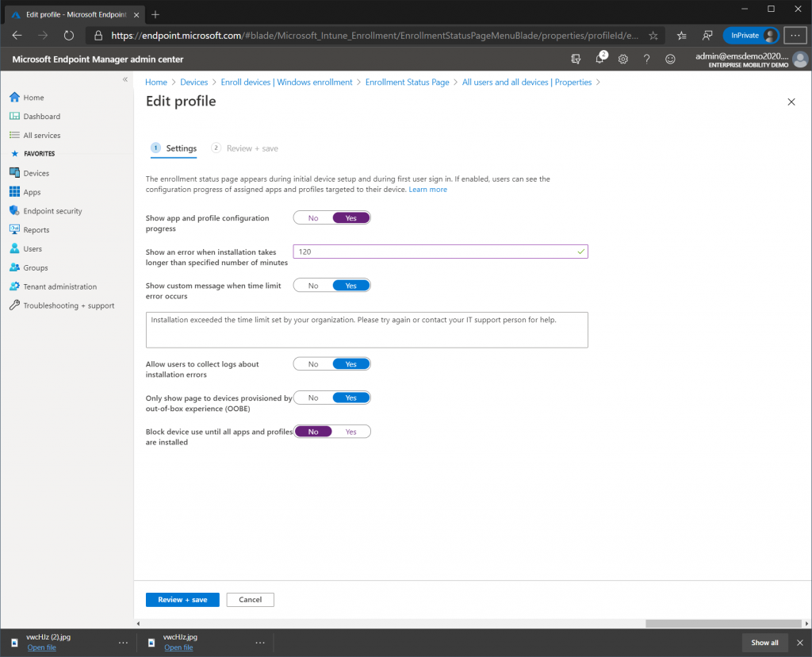
Task: Go to Enrollment Status Page breadcrumb
Action: click(407, 83)
